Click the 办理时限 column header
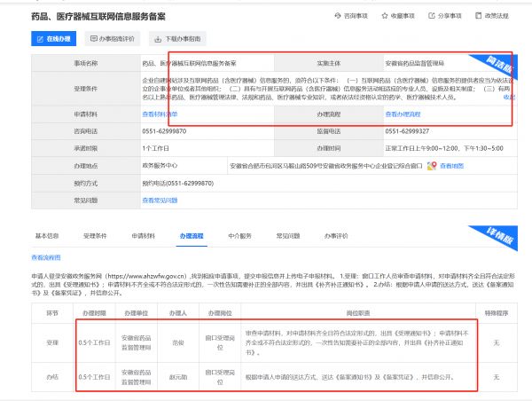The image size is (532, 401). 94,313
